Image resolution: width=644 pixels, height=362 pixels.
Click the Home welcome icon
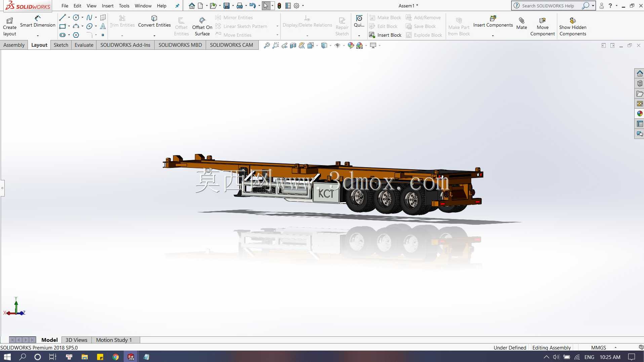[192, 6]
